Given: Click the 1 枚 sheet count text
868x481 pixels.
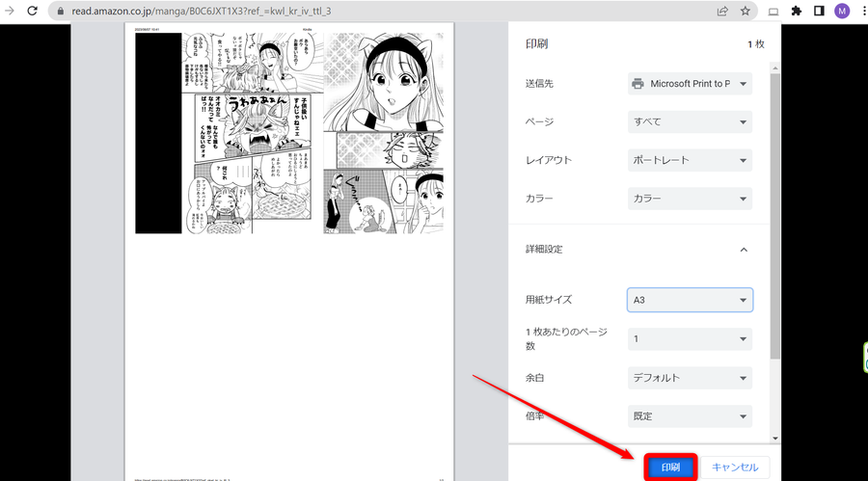Looking at the screenshot, I should [755, 44].
